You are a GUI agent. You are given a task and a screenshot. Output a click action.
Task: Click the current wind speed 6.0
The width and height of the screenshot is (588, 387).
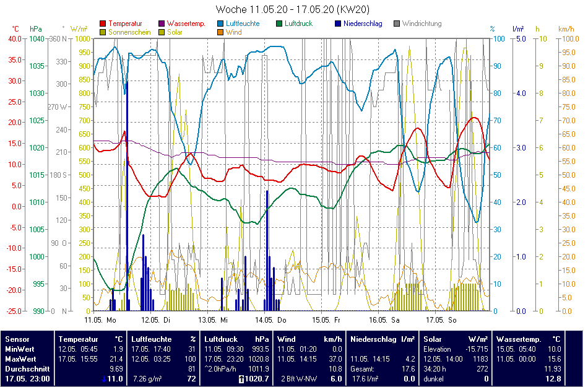(336, 379)
